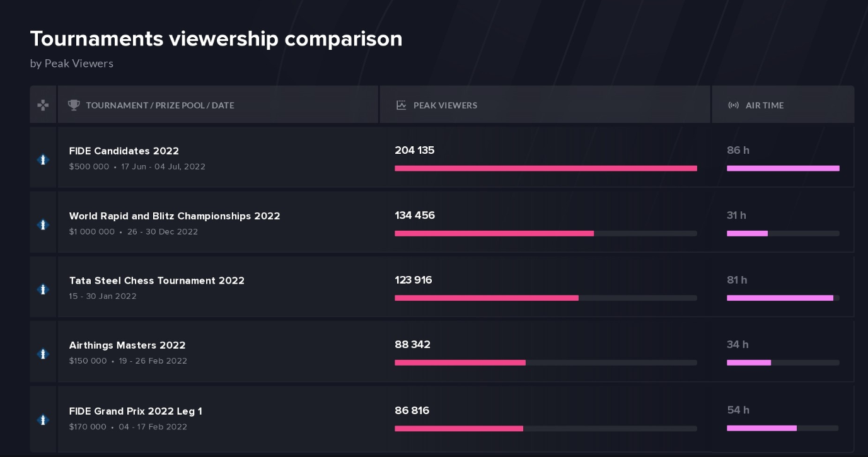Open Tata Steel Chess Tournament 2022
The image size is (868, 457).
click(x=157, y=281)
